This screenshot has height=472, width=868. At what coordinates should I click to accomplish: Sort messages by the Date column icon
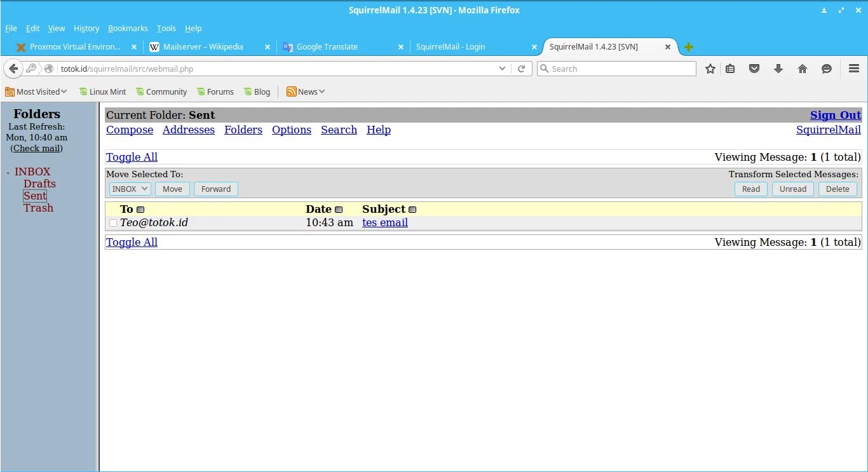(339, 210)
